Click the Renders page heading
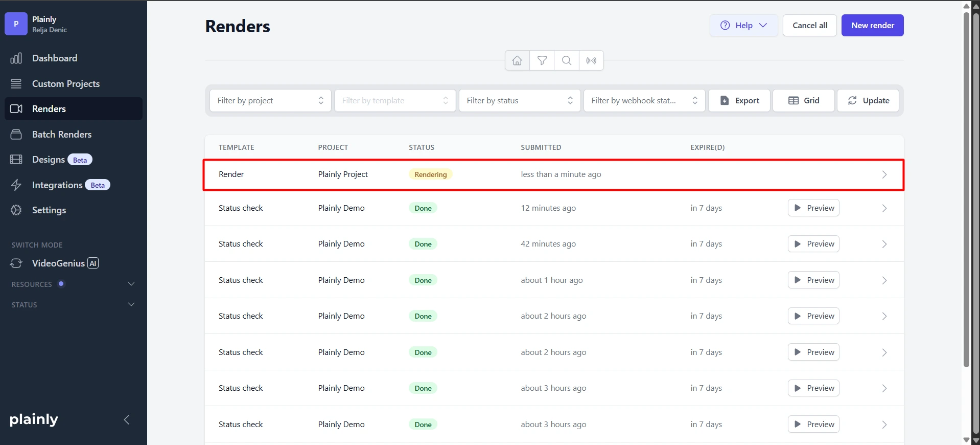 238,26
